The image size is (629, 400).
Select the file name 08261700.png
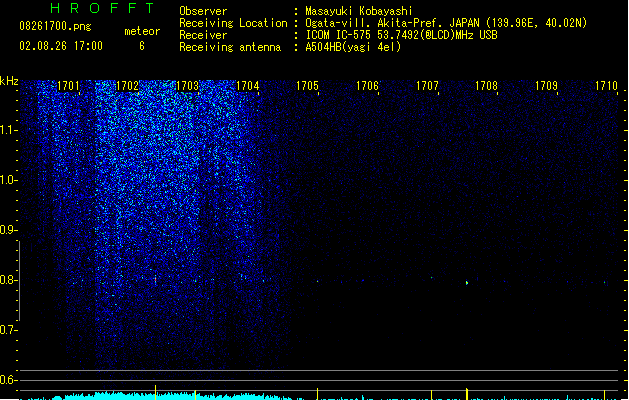click(55, 26)
